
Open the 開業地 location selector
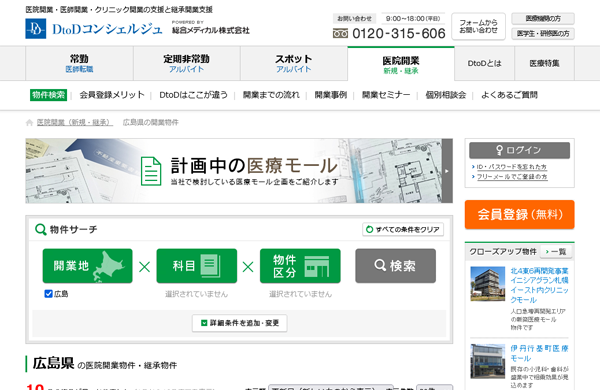click(88, 266)
